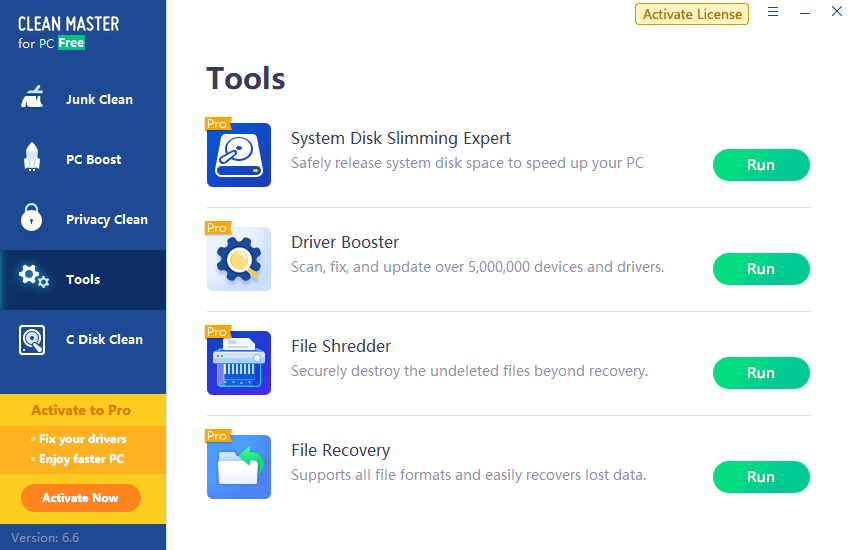Open C Disk Clean section
Screen dimensions: 854x550
click(x=83, y=340)
